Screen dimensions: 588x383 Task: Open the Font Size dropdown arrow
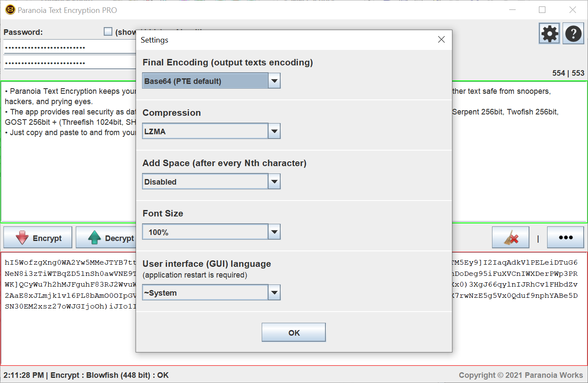pyautogui.click(x=274, y=232)
